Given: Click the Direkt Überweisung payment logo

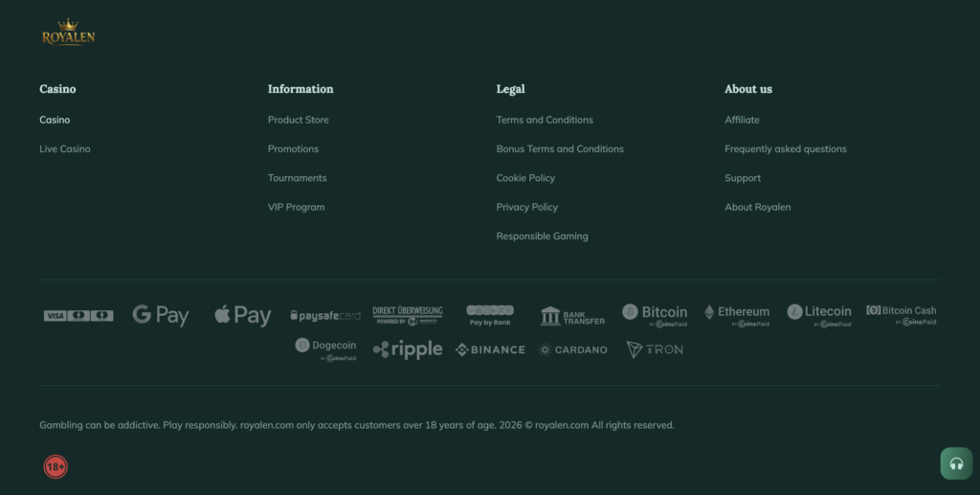Looking at the screenshot, I should click(x=408, y=316).
